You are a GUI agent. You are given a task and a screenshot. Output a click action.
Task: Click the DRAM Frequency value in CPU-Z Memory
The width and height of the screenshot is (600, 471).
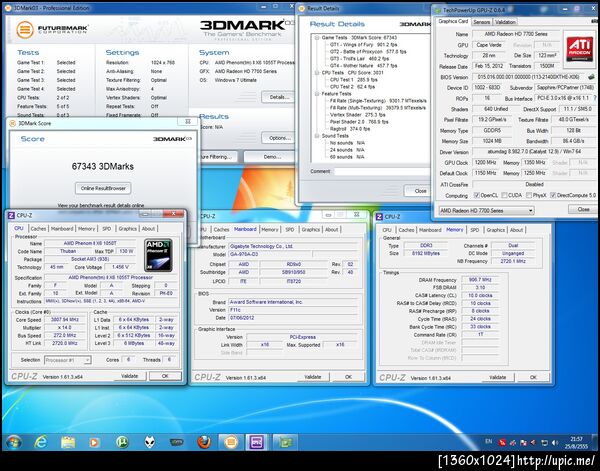(480, 280)
